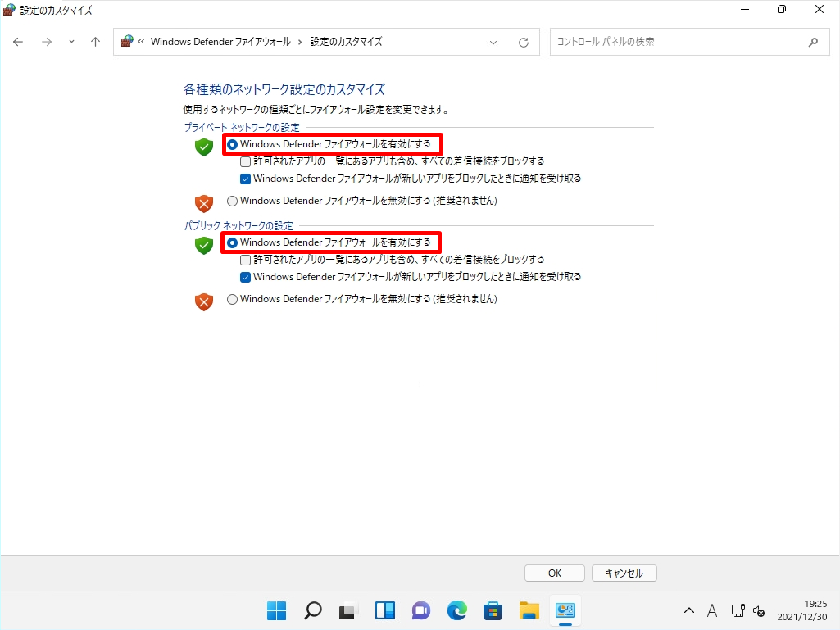Screen dimensions: 840x630
Task: Confirm settings with OK button
Action: (x=555, y=573)
